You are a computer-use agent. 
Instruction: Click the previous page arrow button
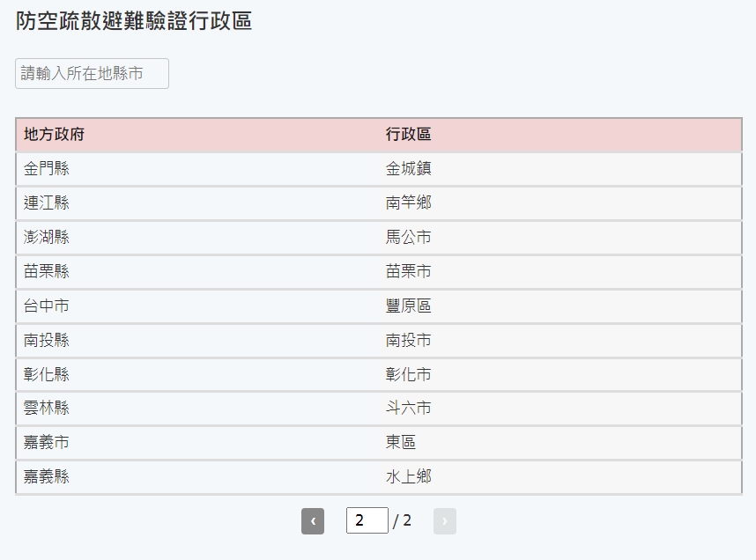tap(313, 521)
